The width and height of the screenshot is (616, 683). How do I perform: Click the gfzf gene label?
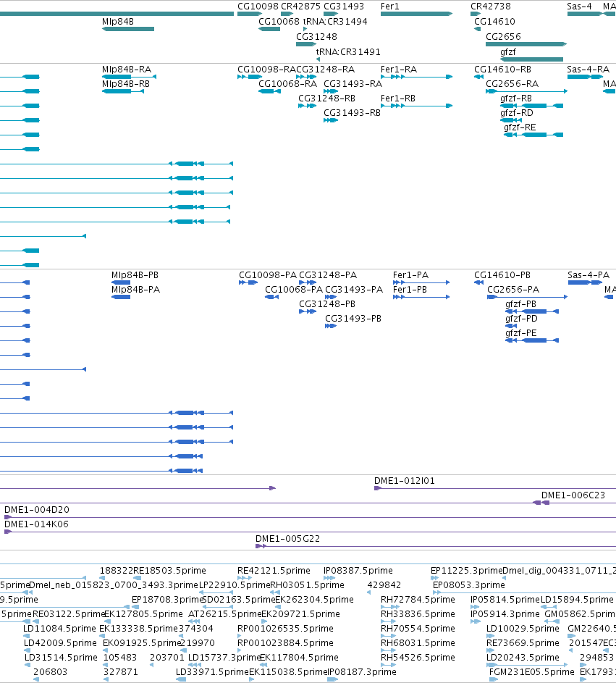[x=508, y=52]
